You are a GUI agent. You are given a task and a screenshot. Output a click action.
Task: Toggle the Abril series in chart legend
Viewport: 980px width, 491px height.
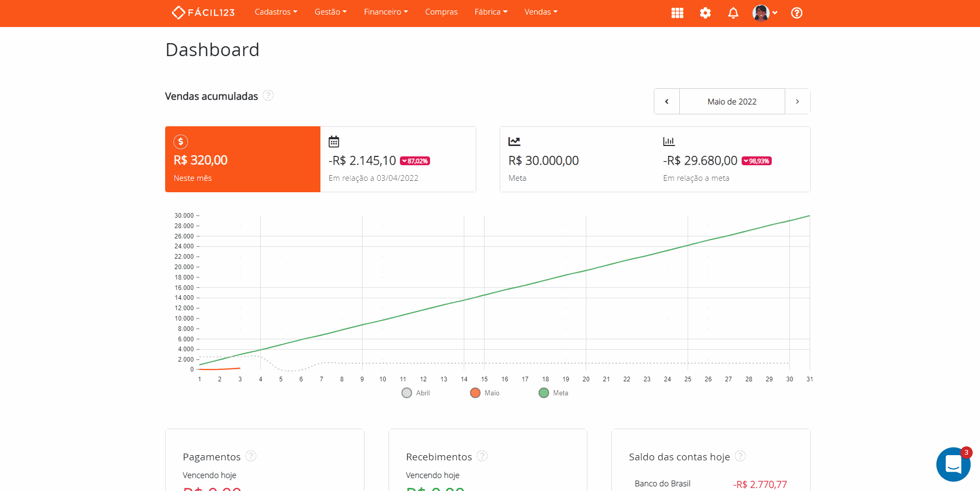tap(416, 393)
